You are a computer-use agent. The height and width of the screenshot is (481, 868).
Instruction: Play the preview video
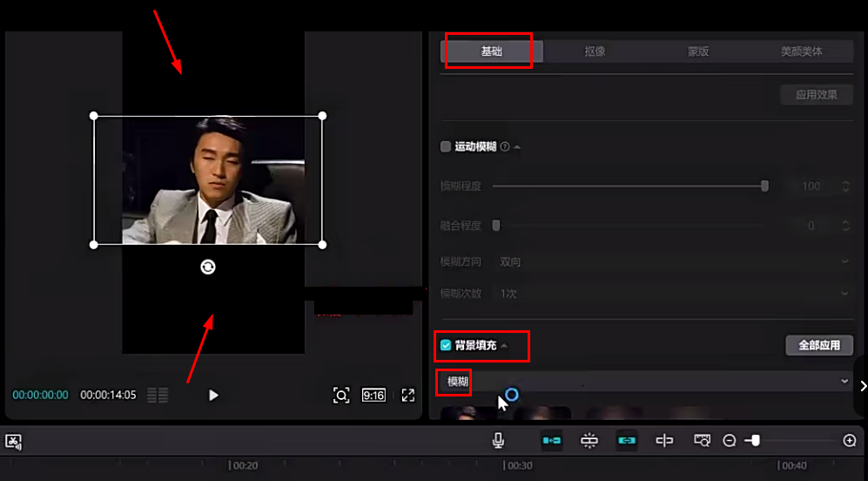[x=213, y=395]
